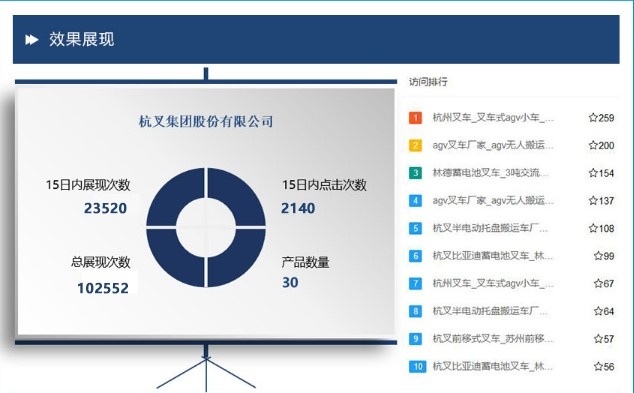Image resolution: width=634 pixels, height=393 pixels.
Task: Click the star icon next to 56
Action: 598,367
